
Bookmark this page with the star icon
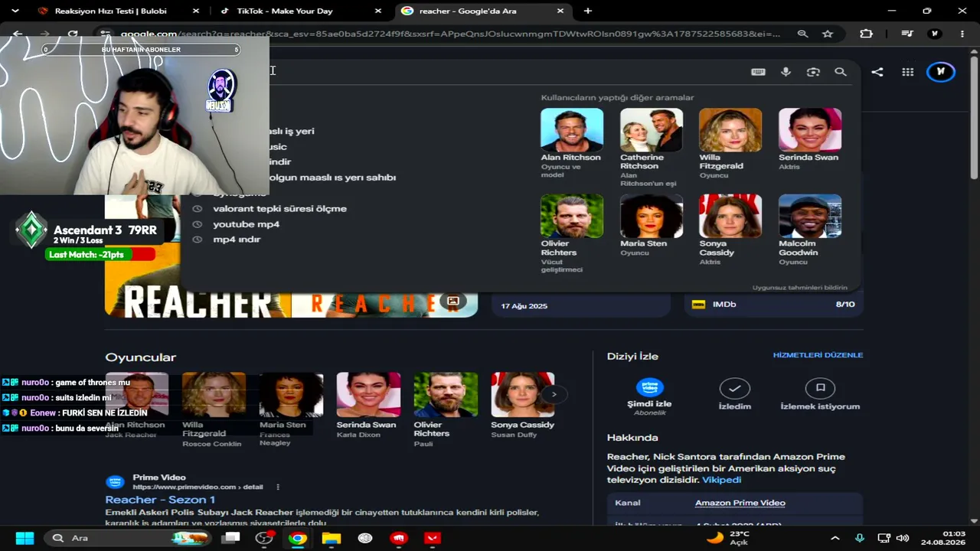(828, 34)
